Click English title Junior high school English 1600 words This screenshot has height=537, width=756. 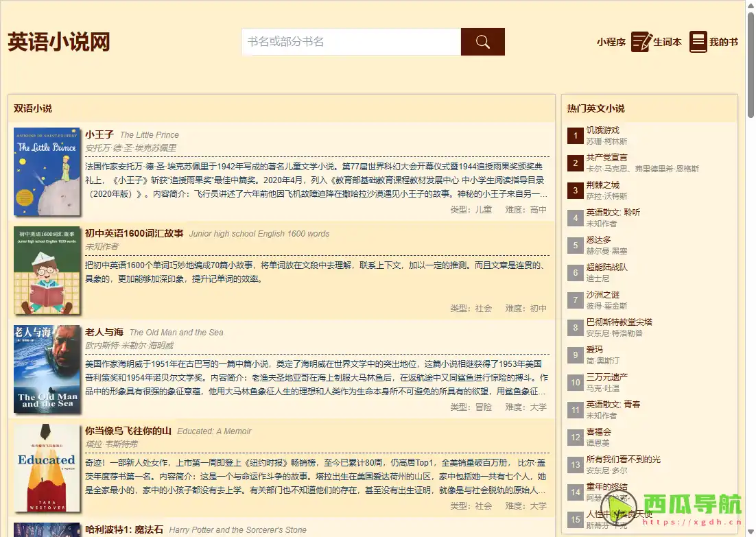tap(259, 234)
